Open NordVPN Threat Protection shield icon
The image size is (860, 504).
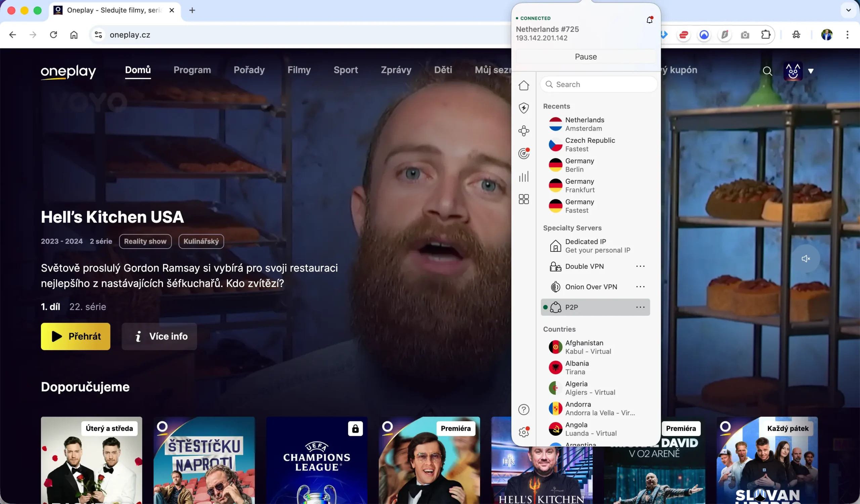tap(524, 108)
